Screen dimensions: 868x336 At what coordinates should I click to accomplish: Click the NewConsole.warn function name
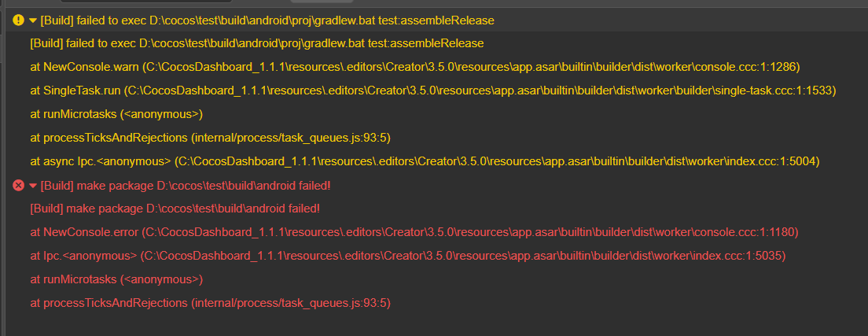pyautogui.click(x=82, y=67)
